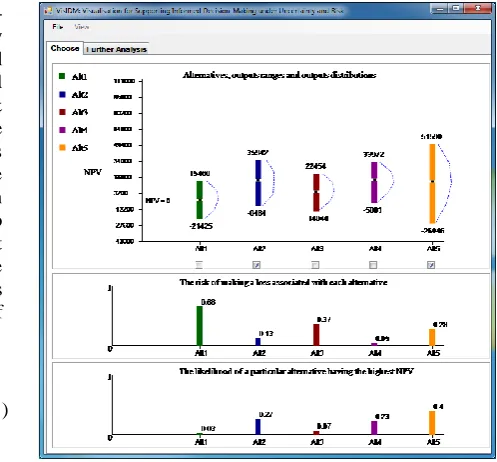Maximize the visualization window
Image resolution: width=497 pixels, height=462 pixels.
(456, 8)
